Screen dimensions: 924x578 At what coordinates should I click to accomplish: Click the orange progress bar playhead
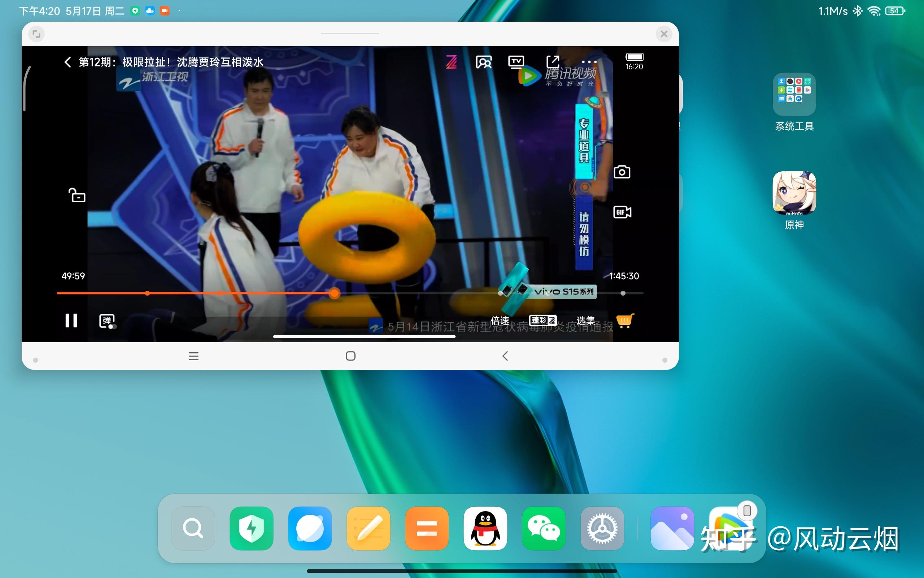335,293
